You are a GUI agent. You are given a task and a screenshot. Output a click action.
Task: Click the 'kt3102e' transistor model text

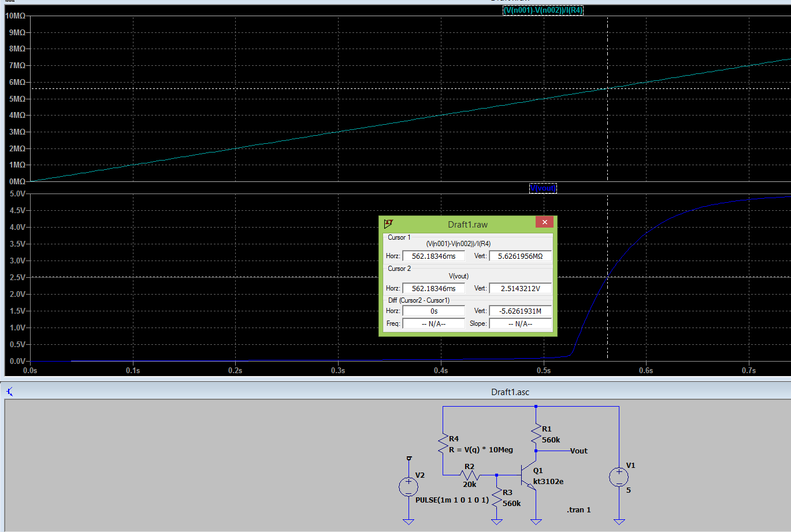(x=548, y=481)
